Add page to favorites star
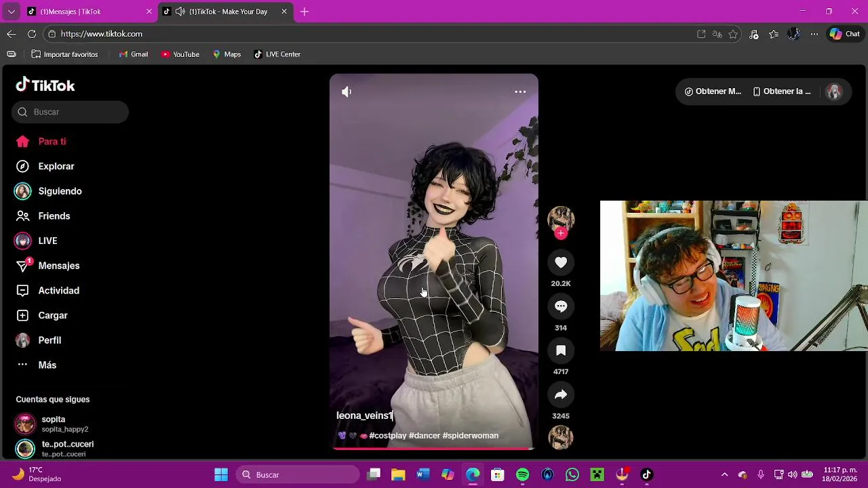Screen dimensions: 868x488 tap(733, 34)
